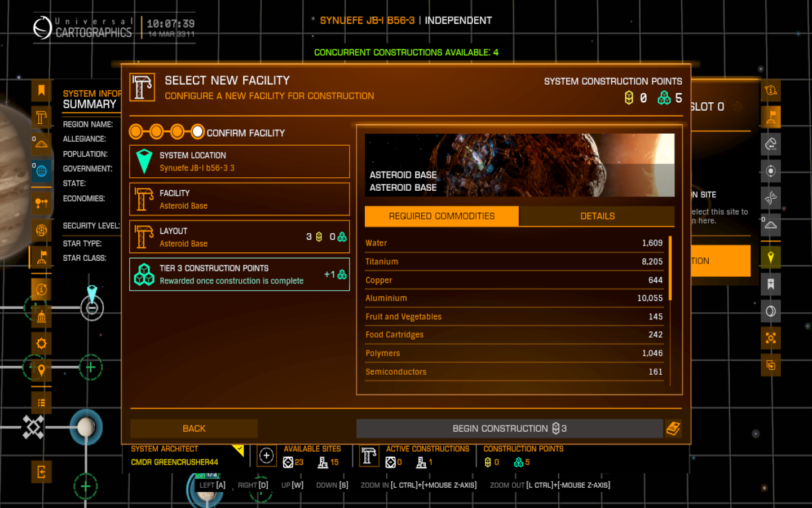Click the gridded planet icon in left sidebar
Viewport: 812px width, 508px height.
tap(41, 230)
